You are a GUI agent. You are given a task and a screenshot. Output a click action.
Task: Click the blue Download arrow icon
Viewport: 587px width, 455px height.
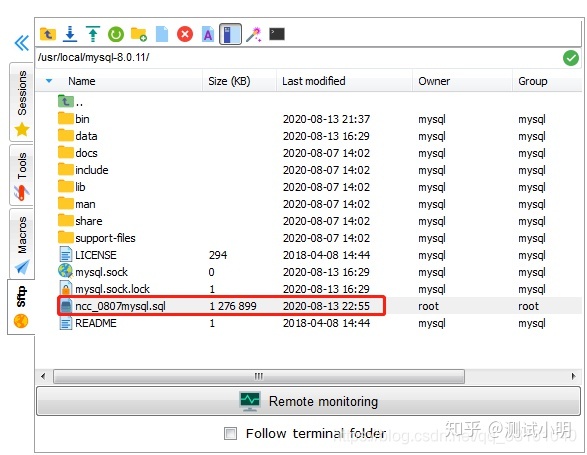click(x=70, y=34)
